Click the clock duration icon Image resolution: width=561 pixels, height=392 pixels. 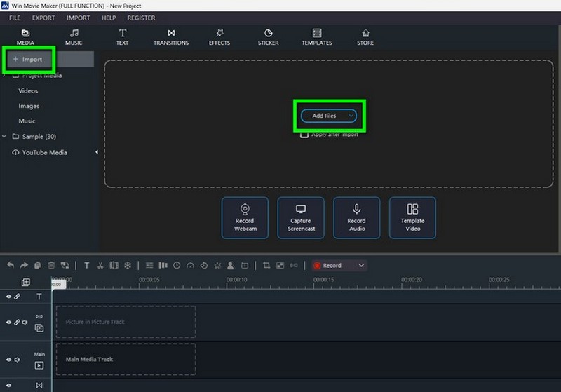point(177,265)
